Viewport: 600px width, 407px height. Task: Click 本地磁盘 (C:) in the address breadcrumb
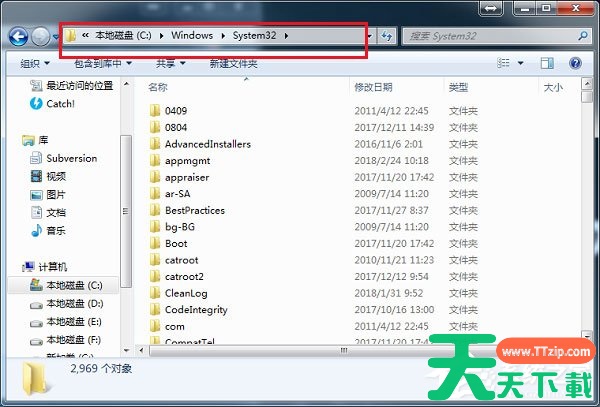123,36
